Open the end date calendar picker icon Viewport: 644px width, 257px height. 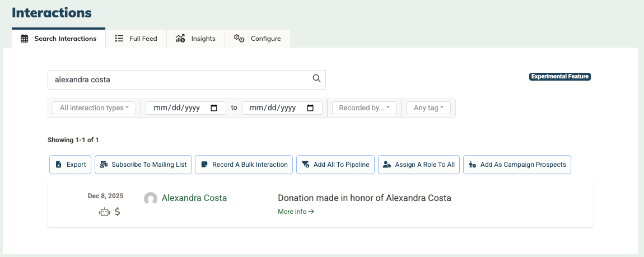[x=310, y=108]
